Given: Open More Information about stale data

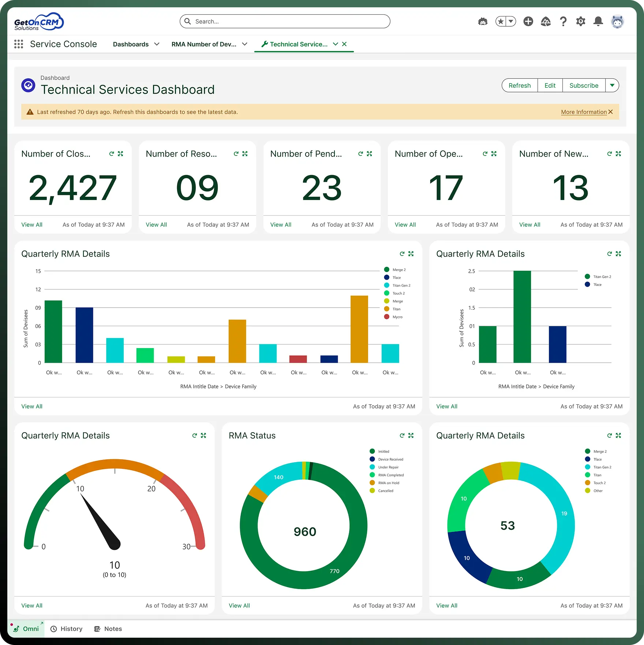Looking at the screenshot, I should point(584,112).
